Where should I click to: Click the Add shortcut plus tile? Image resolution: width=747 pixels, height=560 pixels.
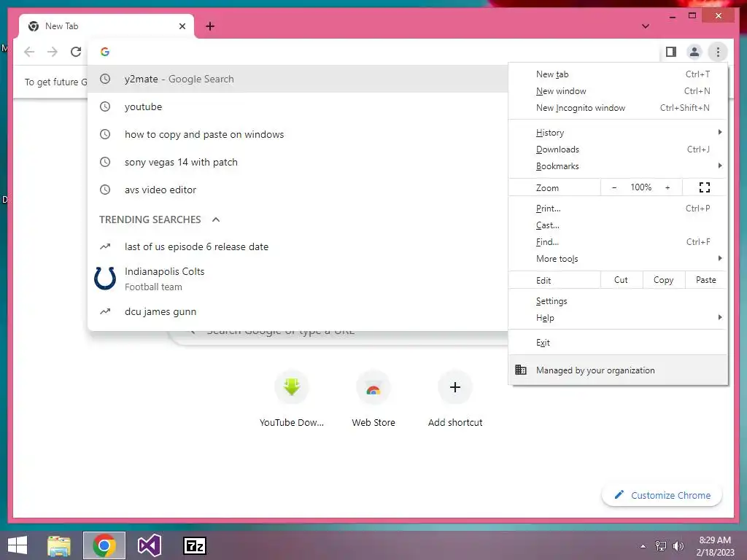(x=455, y=386)
